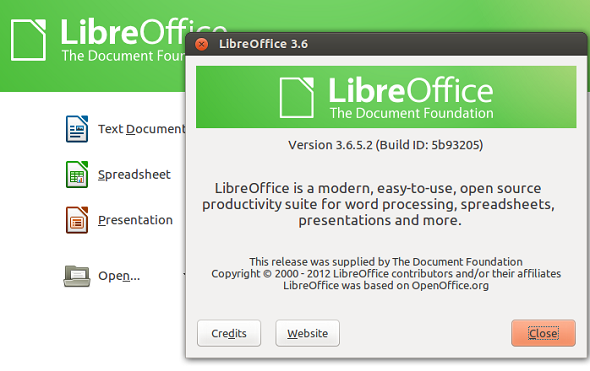Viewport: 590px width, 371px height.
Task: Close the dialog with the red X button
Action: coord(202,44)
